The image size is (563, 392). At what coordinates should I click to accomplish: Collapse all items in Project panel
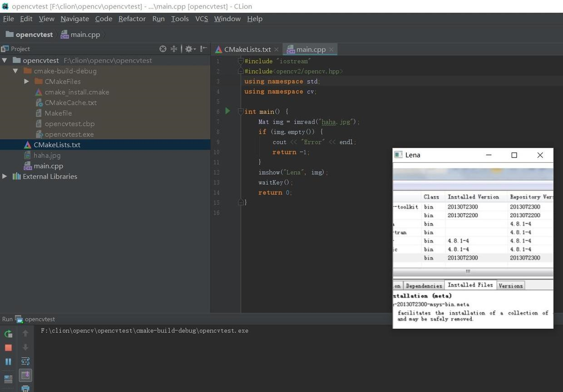pos(174,49)
